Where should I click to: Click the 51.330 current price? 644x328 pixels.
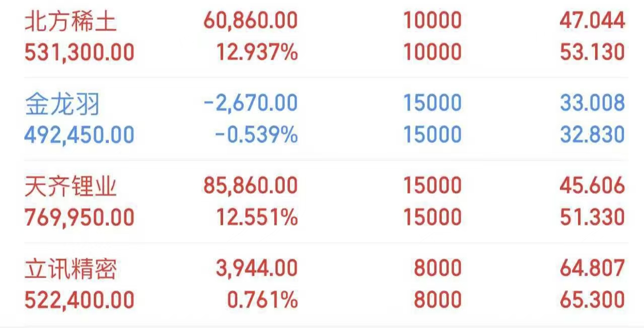pyautogui.click(x=592, y=218)
